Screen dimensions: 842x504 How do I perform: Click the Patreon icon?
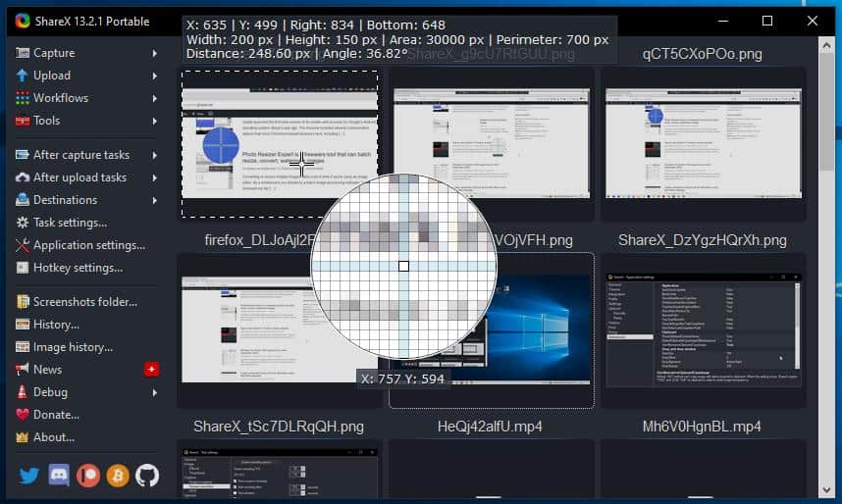click(88, 476)
